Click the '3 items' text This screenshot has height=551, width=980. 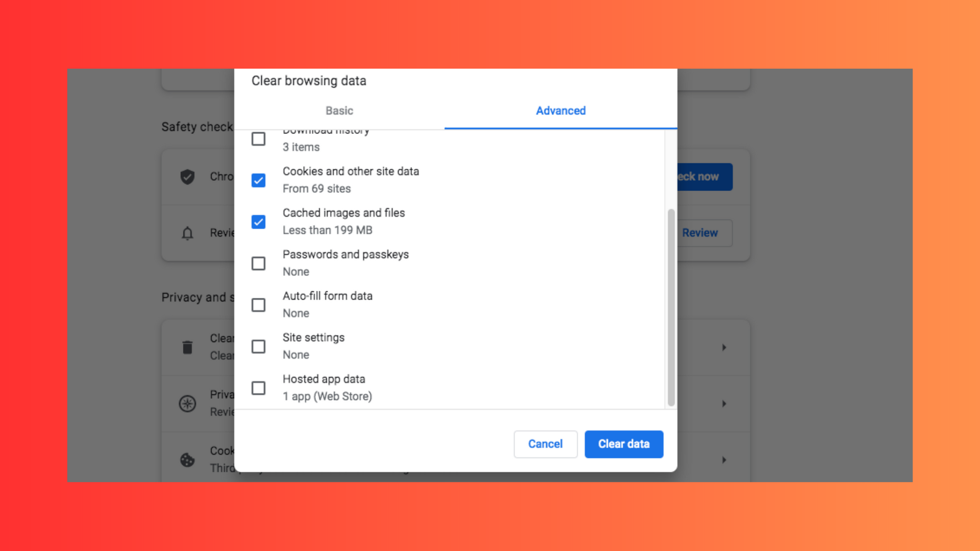coord(301,147)
